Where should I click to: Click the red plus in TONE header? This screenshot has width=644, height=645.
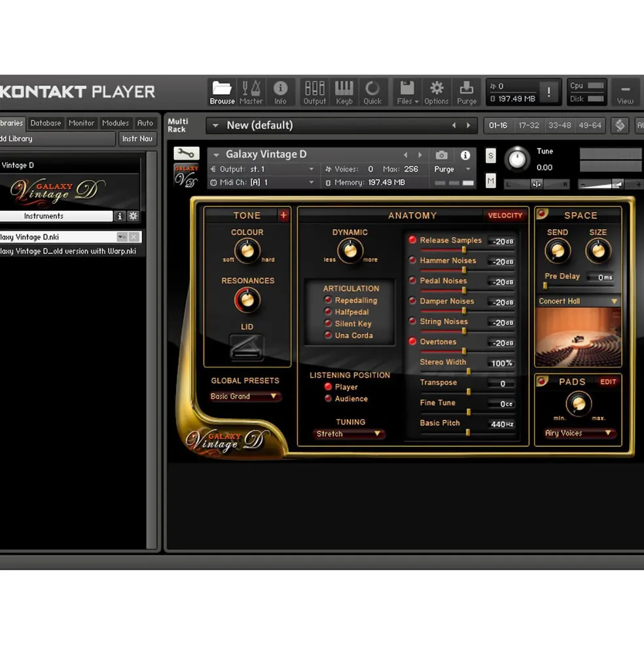coord(283,215)
